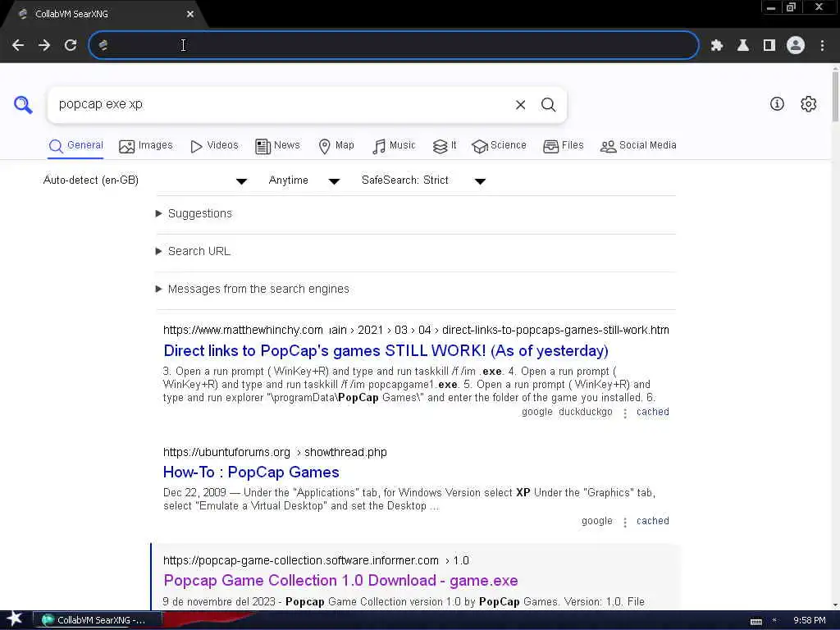Switch to the Map tab

(x=336, y=146)
